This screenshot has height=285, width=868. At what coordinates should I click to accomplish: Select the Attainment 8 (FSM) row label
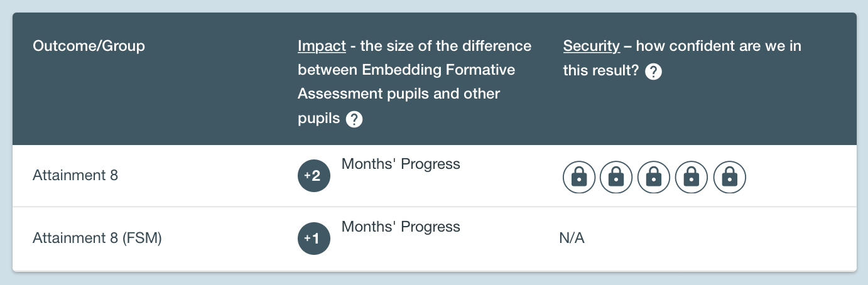(x=97, y=239)
